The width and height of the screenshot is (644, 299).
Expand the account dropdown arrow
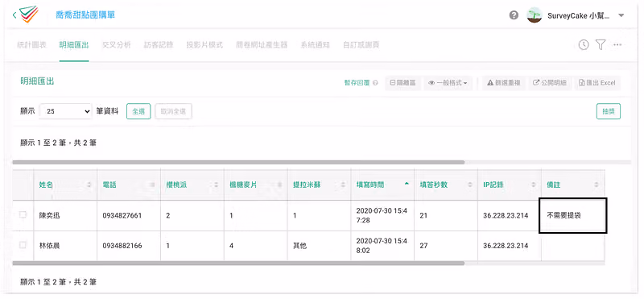(x=621, y=15)
